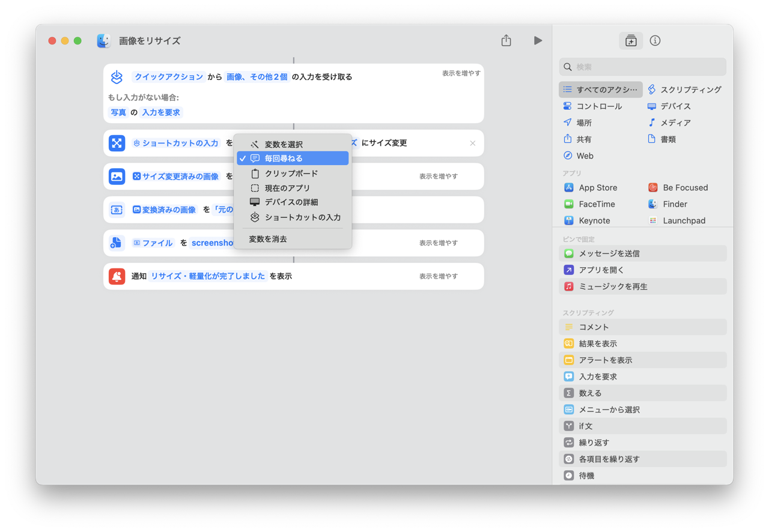
Task: Expand 表示を増やす on the サイズ変更済みの画像 action
Action: 439,177
